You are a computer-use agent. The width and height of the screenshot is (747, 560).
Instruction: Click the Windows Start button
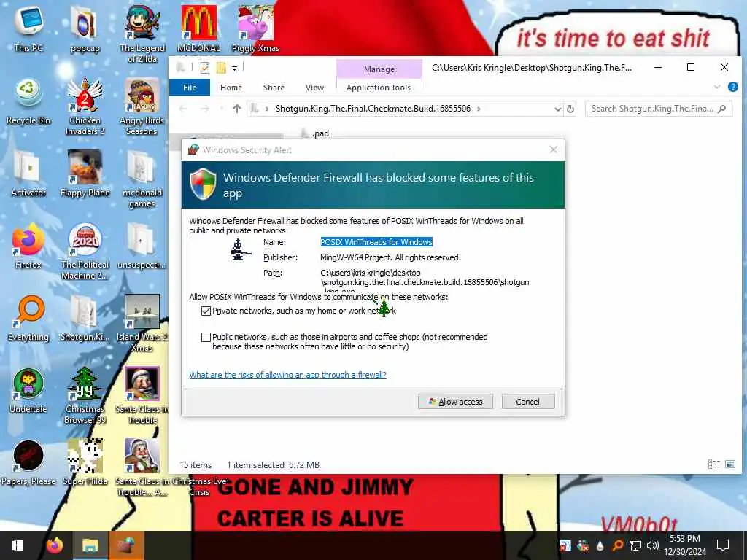(18, 545)
